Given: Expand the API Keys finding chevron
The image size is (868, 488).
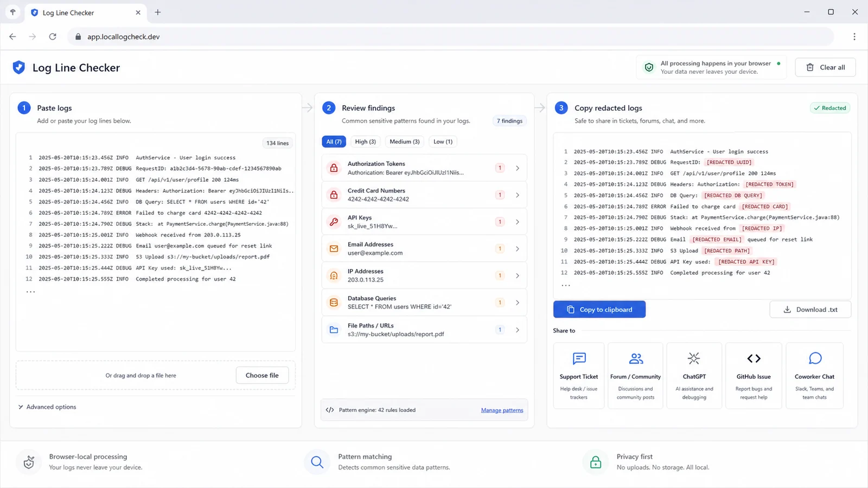Looking at the screenshot, I should tap(518, 222).
